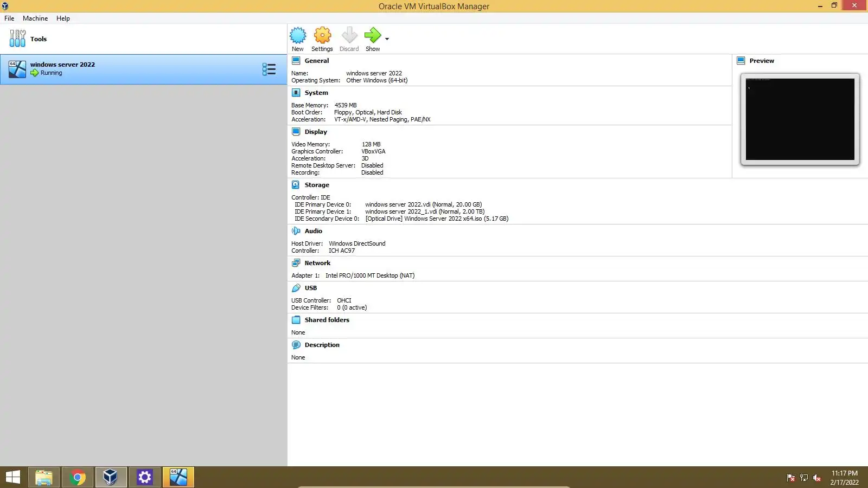Click the Description section icon
This screenshot has width=868, height=488.
pyautogui.click(x=296, y=345)
